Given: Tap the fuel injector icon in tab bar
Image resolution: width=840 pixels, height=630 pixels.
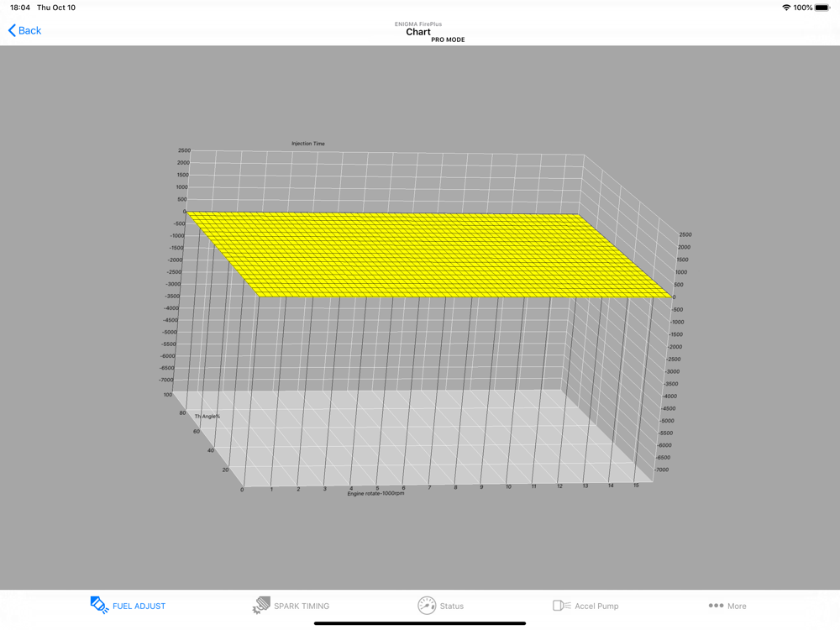Looking at the screenshot, I should pyautogui.click(x=99, y=606).
